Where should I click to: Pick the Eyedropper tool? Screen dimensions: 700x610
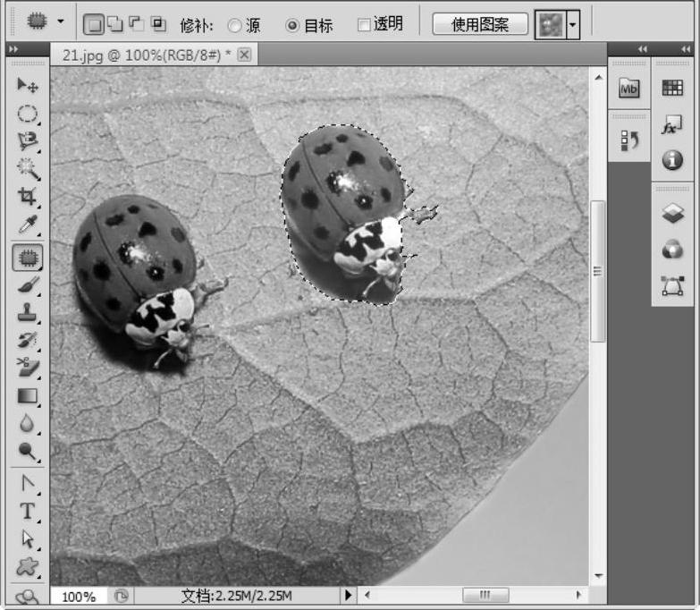point(28,225)
